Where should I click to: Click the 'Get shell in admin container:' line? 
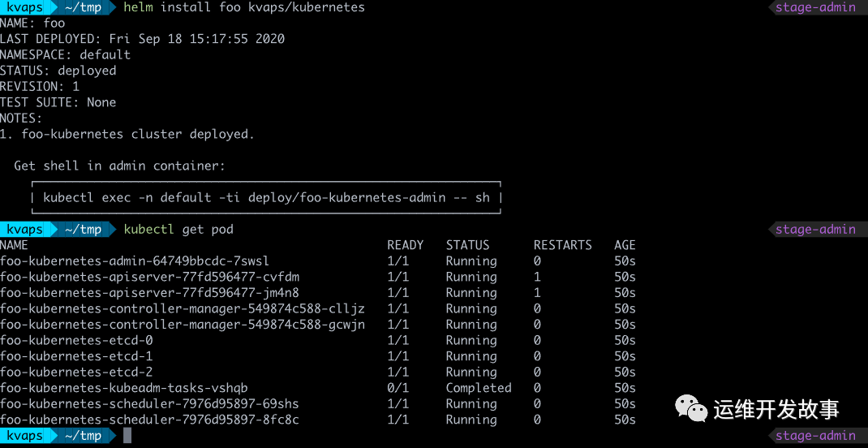119,166
